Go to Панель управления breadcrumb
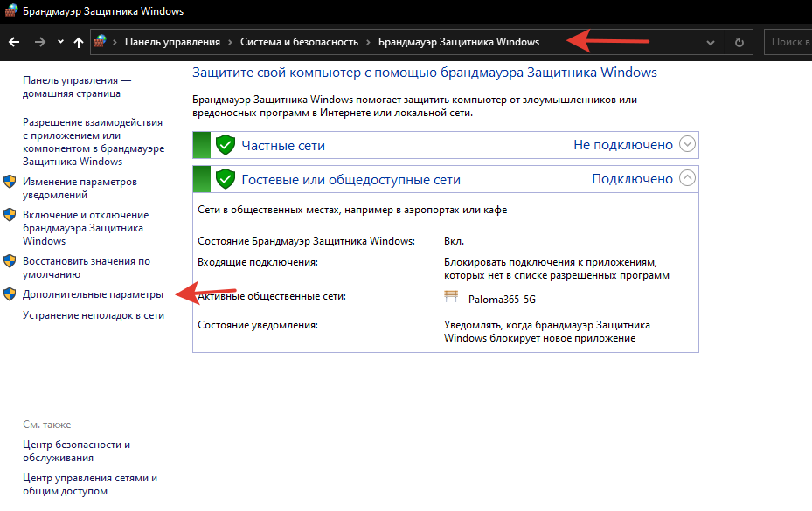 170,42
